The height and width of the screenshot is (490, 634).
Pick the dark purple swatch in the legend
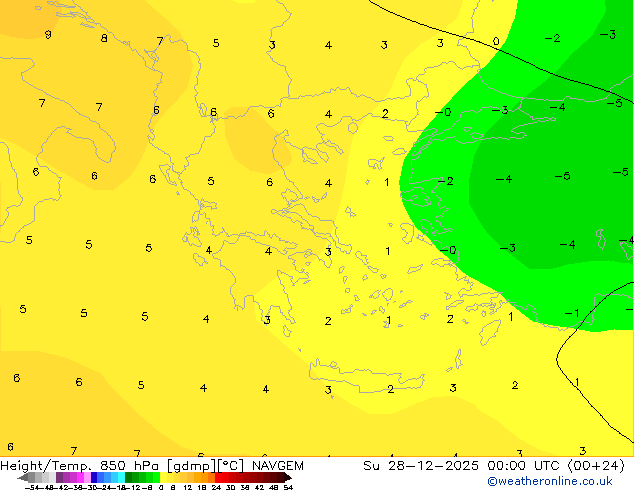tap(59, 477)
